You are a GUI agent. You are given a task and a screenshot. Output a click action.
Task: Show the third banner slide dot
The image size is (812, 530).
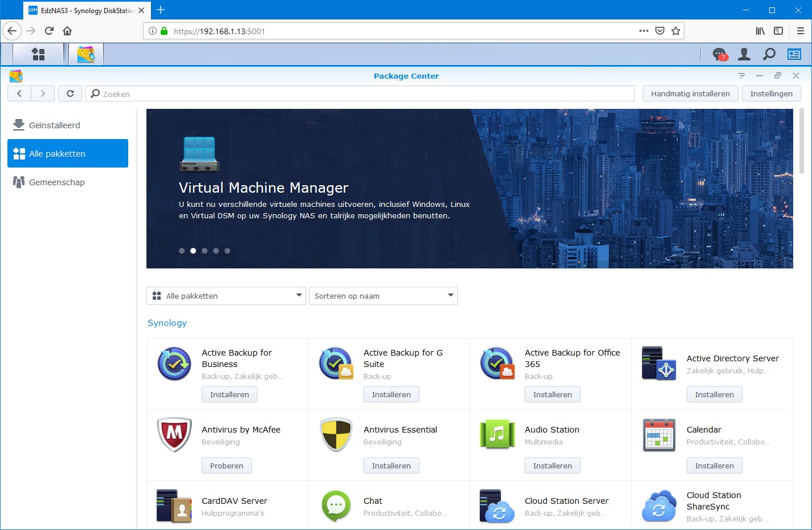[205, 251]
